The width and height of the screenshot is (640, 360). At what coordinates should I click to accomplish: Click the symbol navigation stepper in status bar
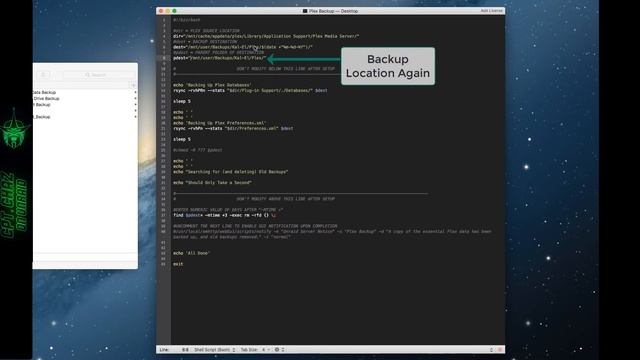coord(491,350)
